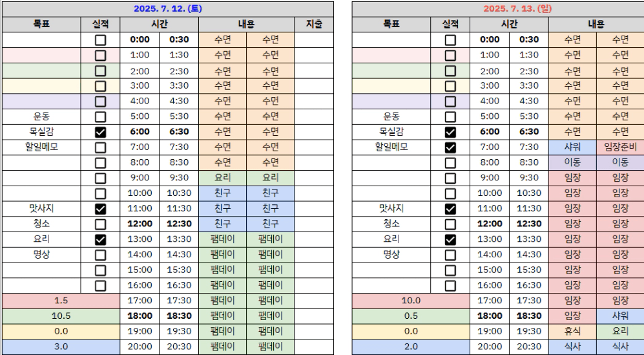Select the 2025. 7. 12. (토) date header
The width and height of the screenshot is (644, 355).
(167, 8)
